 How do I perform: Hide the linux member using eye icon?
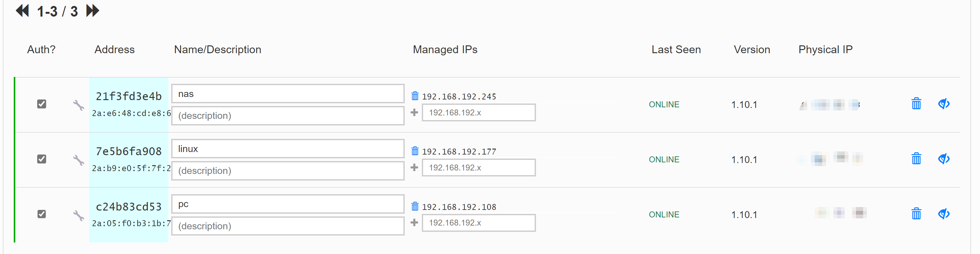944,159
